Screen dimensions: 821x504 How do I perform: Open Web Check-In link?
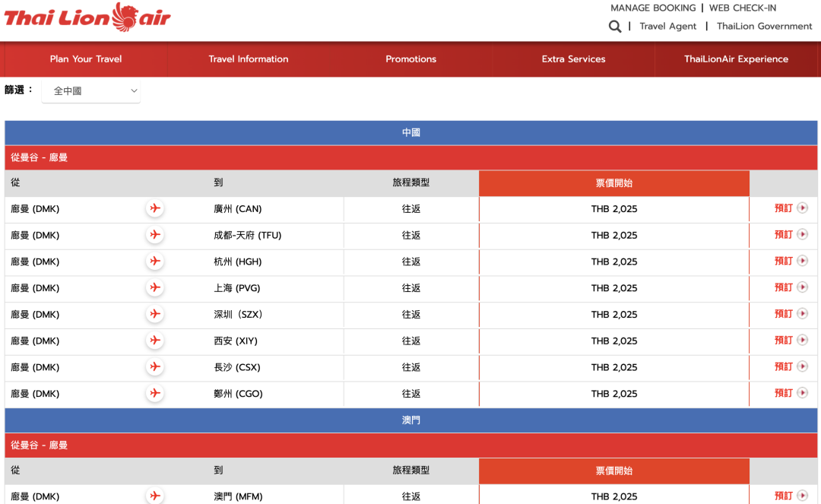pos(743,8)
